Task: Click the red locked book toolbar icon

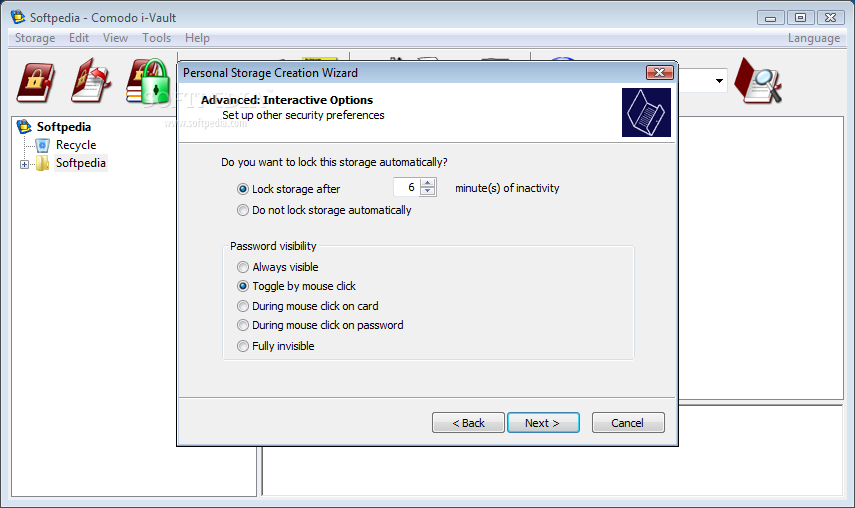Action: [x=35, y=83]
